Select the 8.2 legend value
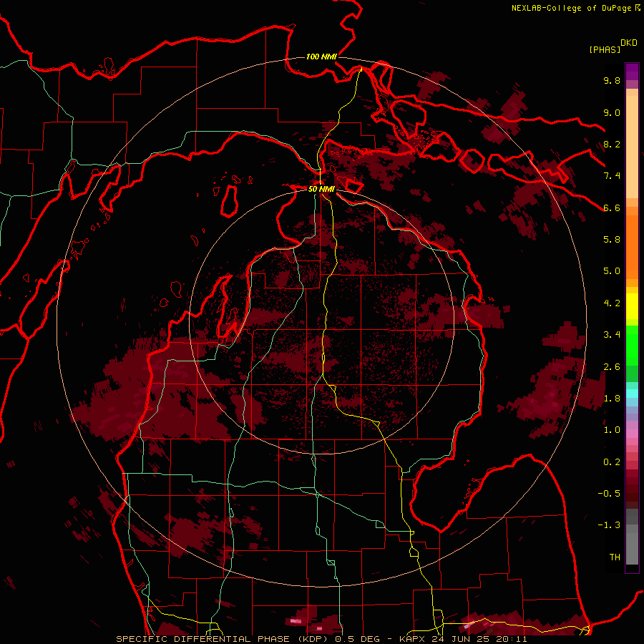 point(612,144)
